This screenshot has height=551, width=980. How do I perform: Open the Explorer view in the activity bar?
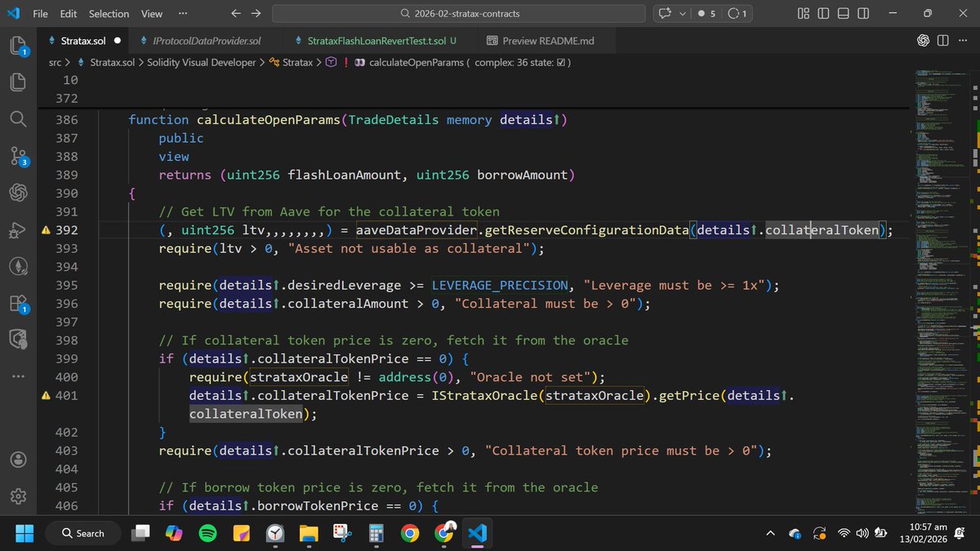[18, 46]
